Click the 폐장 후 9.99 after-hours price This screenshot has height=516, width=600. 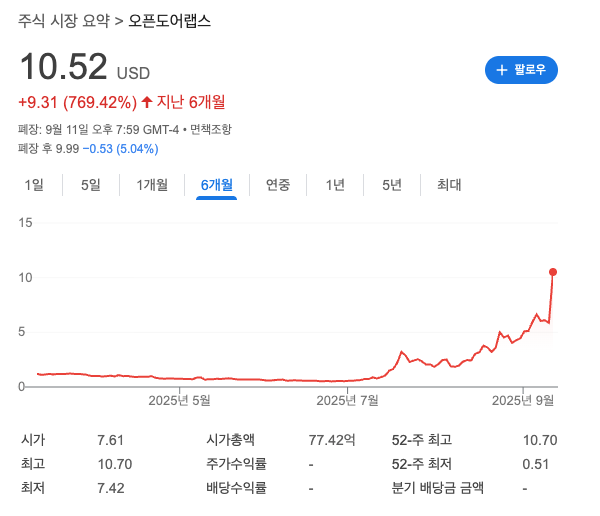point(49,149)
